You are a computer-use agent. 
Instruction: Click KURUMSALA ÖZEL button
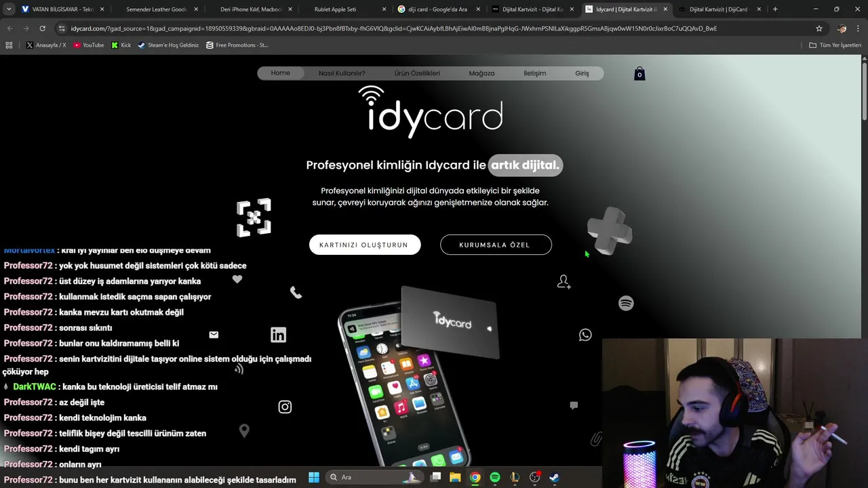tap(496, 245)
